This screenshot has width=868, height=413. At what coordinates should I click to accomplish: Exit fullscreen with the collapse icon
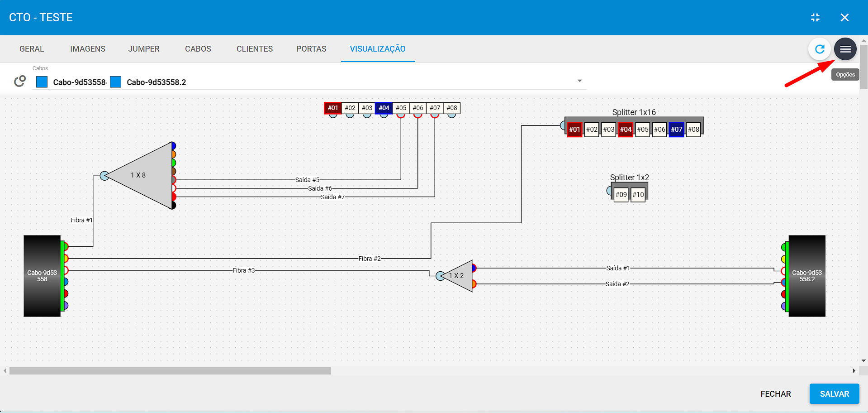815,17
